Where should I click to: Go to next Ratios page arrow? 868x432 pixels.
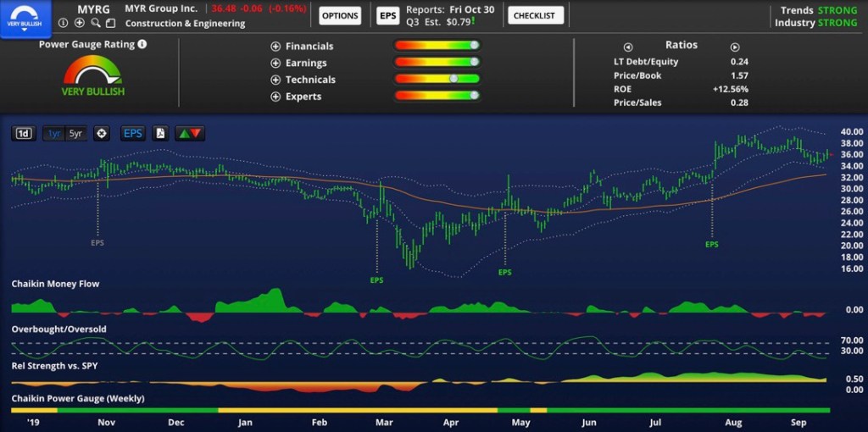click(735, 47)
